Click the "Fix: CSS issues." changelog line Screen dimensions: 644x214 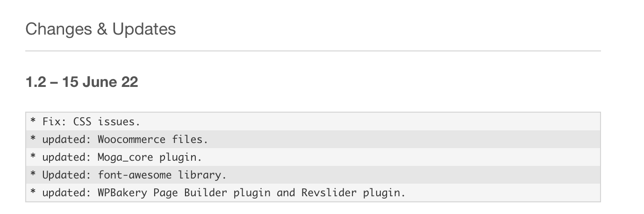point(313,121)
